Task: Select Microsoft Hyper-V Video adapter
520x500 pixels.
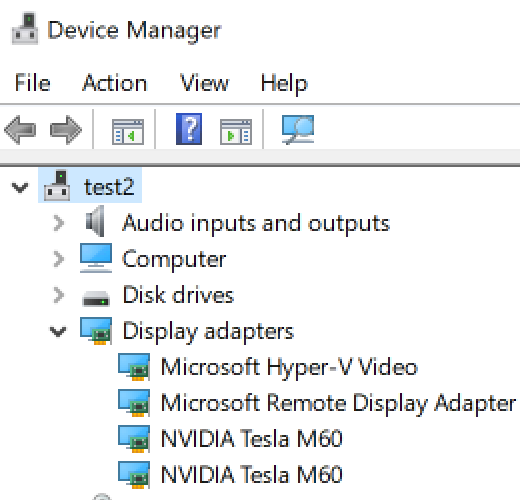Action: [289, 367]
